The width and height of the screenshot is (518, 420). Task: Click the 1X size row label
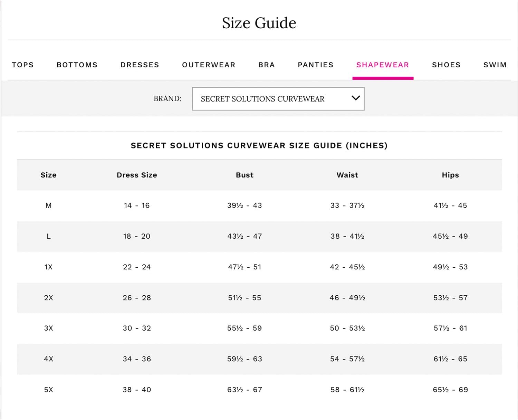(x=48, y=267)
